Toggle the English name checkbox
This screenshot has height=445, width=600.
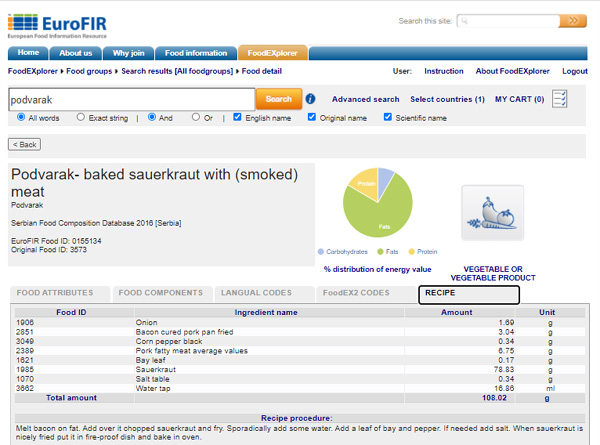point(238,117)
